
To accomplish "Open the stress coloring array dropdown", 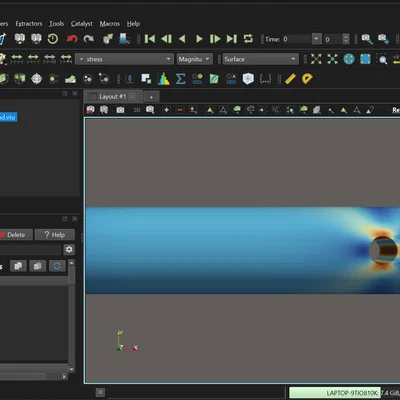I will tap(124, 59).
